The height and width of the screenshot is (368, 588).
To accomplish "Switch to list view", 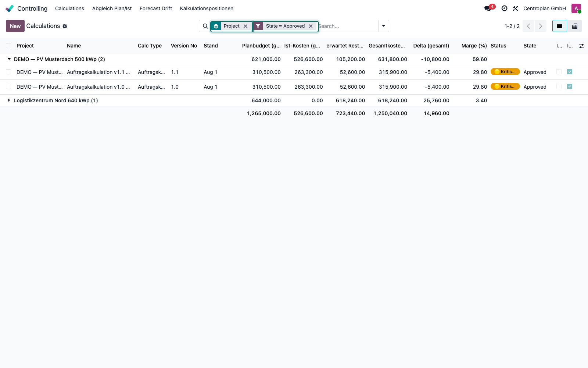I will point(560,26).
